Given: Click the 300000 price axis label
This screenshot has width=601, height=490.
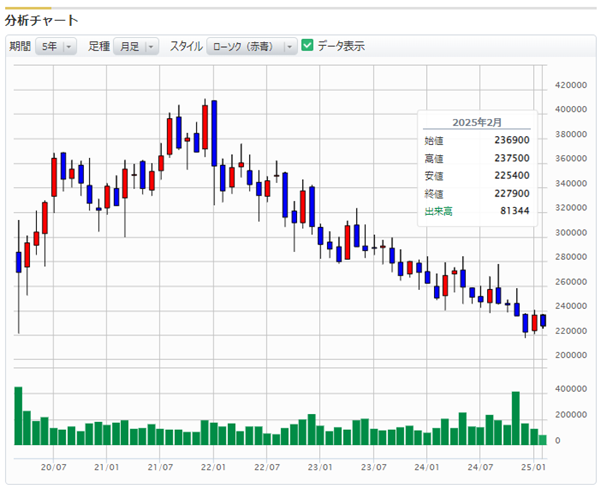Looking at the screenshot, I should tap(571, 233).
